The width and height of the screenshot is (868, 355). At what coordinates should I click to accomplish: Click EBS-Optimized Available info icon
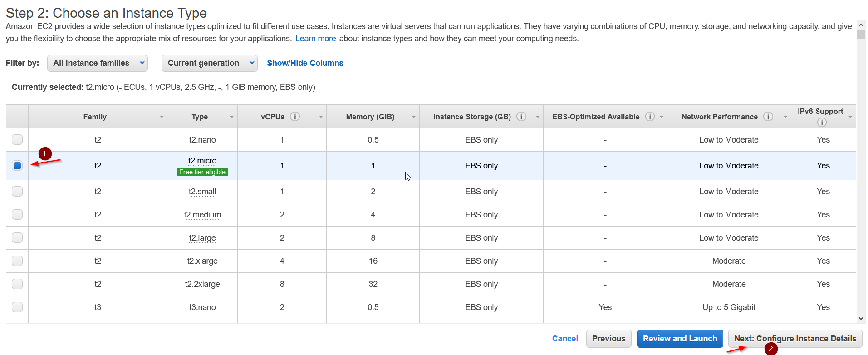[650, 117]
